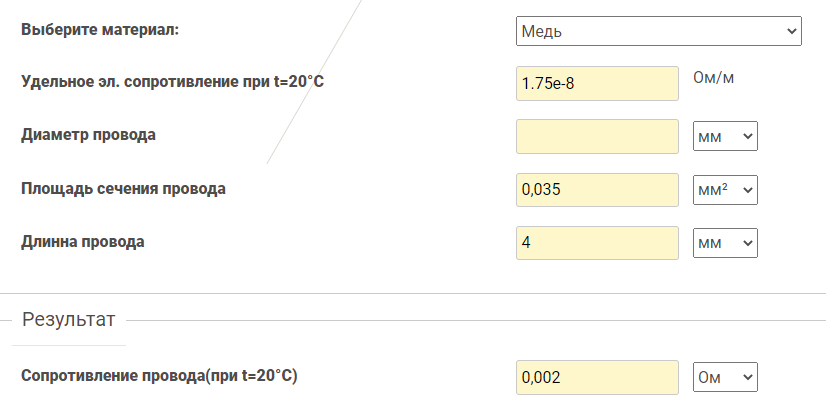This screenshot has height=406, width=826.
Task: Click the "Результат" section heading
Action: (x=69, y=320)
